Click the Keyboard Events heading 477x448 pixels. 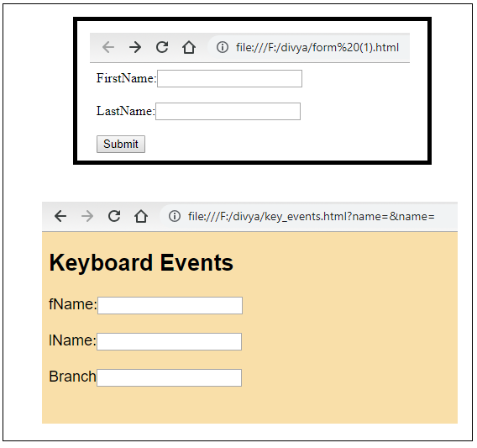[141, 262]
